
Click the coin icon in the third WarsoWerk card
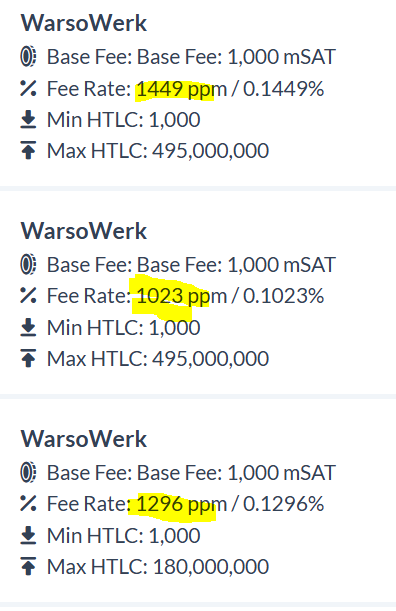pyautogui.click(x=28, y=473)
